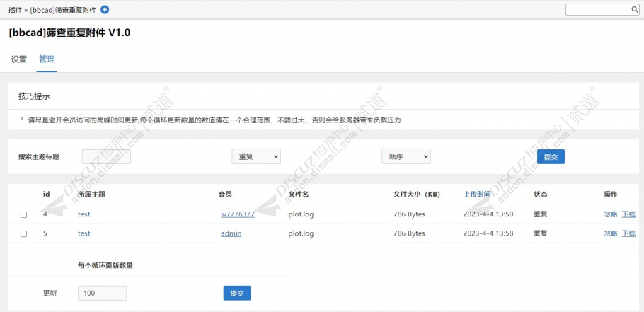Screen dimensions: 644x312
Task: Click 786 Bytes in admin's row
Action: pos(409,233)
